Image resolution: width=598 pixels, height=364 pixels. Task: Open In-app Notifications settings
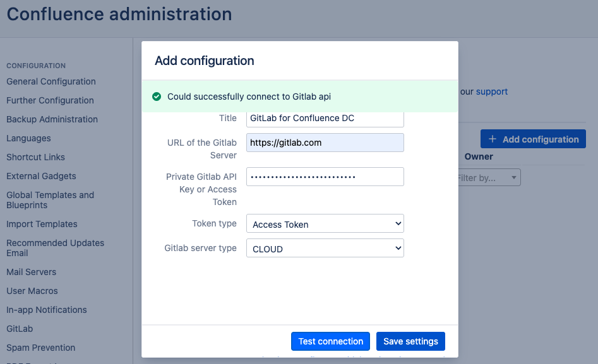[x=47, y=310]
